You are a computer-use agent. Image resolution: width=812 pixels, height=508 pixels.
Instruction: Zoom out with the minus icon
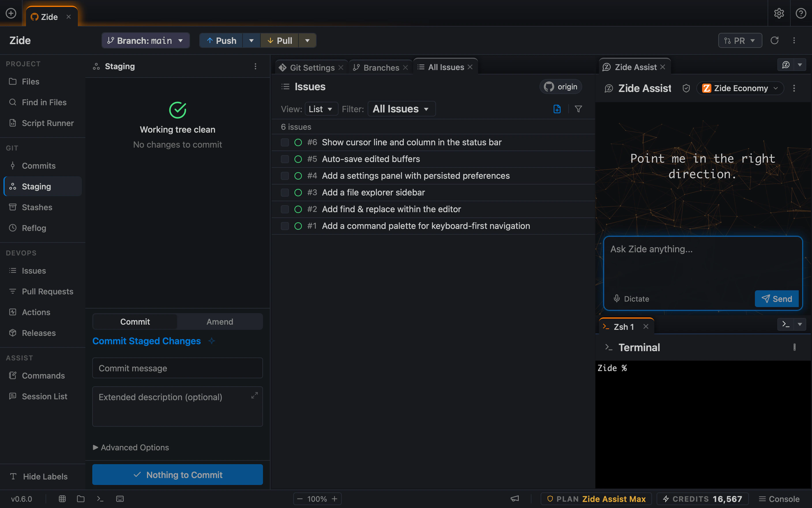pyautogui.click(x=300, y=498)
